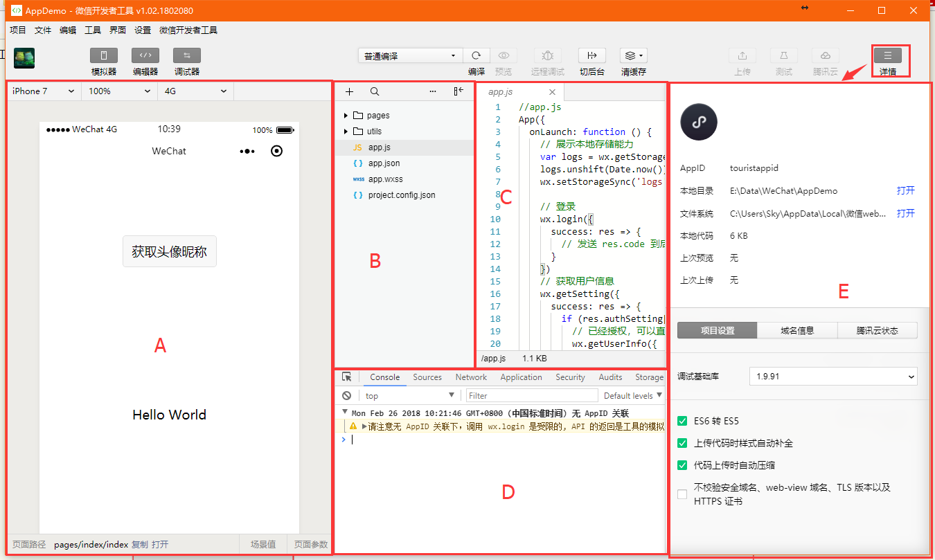The height and width of the screenshot is (560, 935).
Task: Open the 文件 menu
Action: tap(43, 30)
